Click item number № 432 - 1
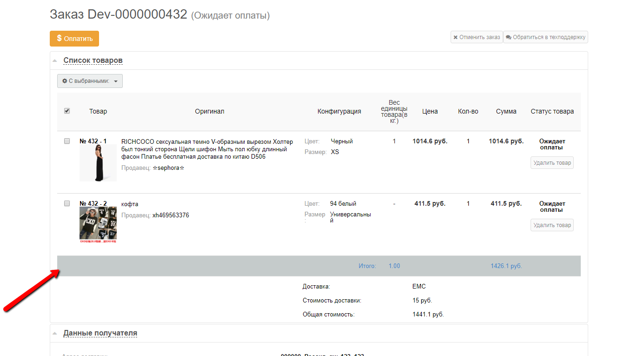The width and height of the screenshot is (644, 356). pos(93,141)
